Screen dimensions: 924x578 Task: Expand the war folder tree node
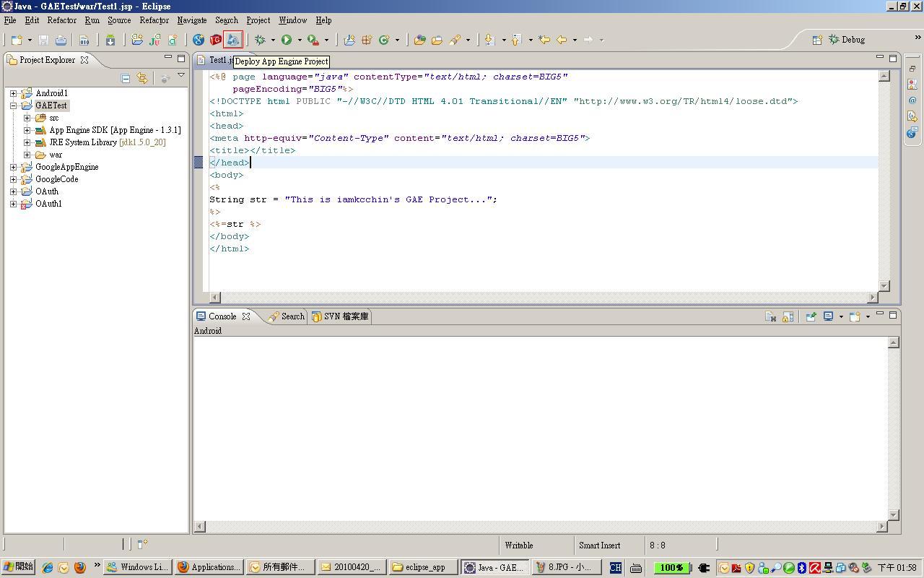[x=27, y=155]
